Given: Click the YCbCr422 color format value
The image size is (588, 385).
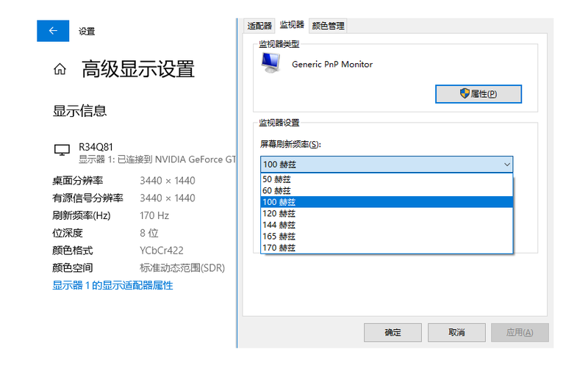Looking at the screenshot, I should [162, 251].
